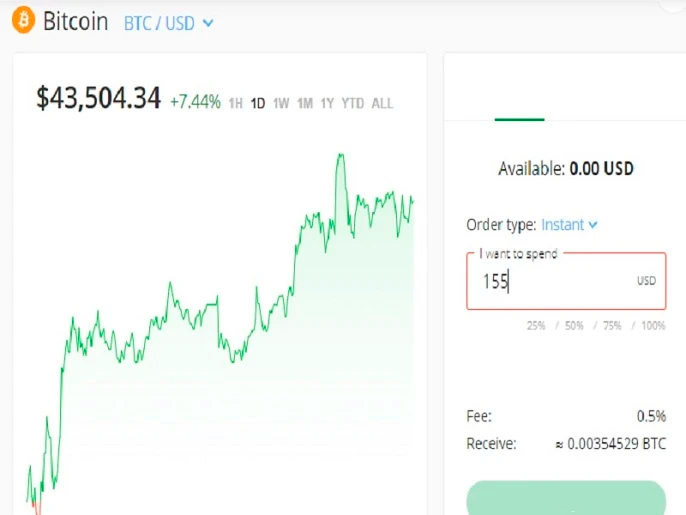Select the 1H chart timeframe
This screenshot has width=686, height=515.
(x=236, y=103)
